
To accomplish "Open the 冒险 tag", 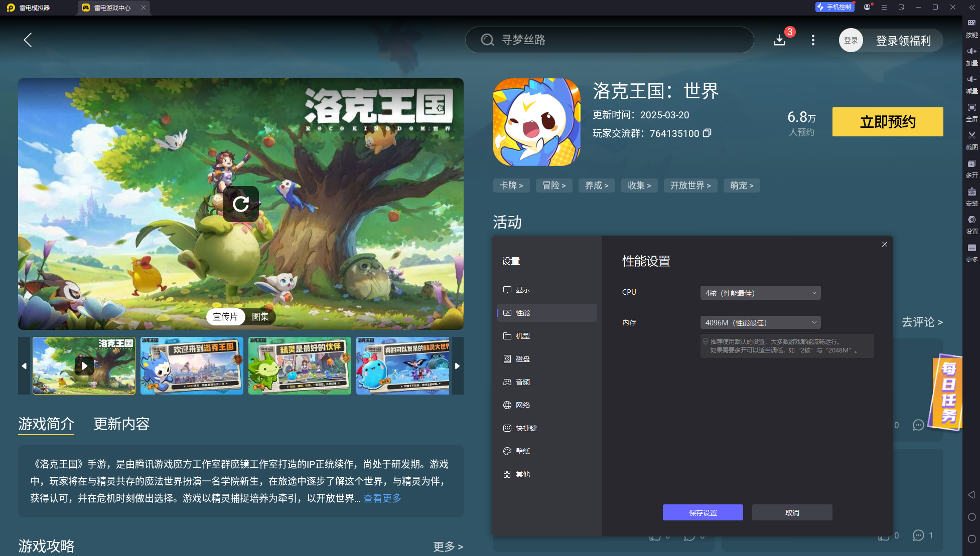I will [554, 186].
